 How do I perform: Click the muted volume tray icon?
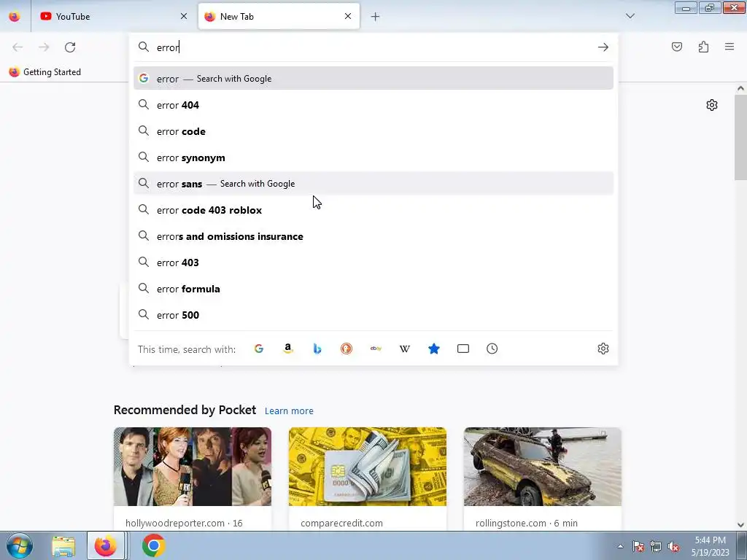coord(673,546)
